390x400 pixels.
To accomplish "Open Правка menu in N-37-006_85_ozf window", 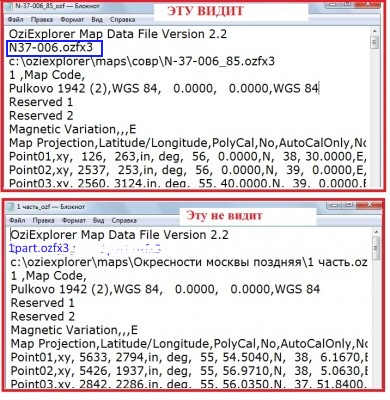I will (42, 20).
